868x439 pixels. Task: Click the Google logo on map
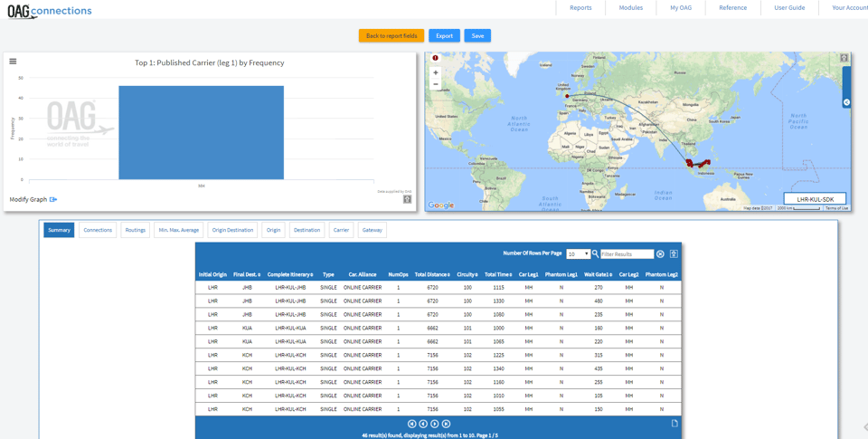pyautogui.click(x=441, y=205)
